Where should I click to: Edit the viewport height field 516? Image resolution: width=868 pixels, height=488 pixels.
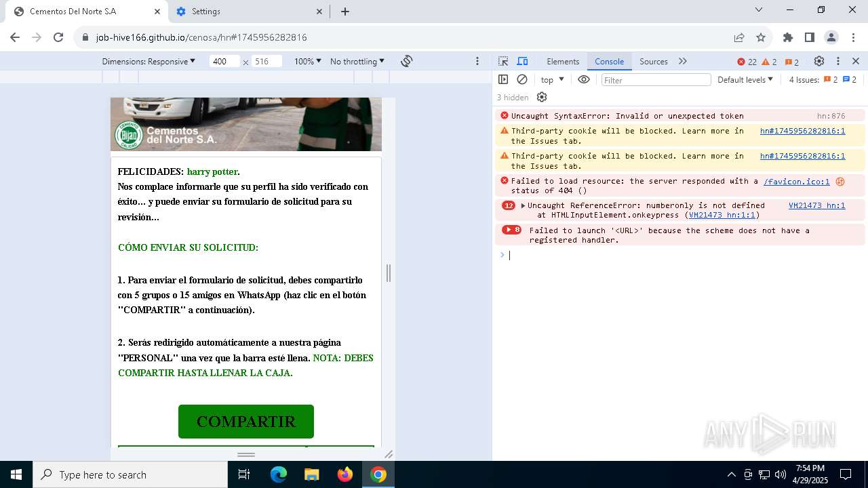pyautogui.click(x=267, y=61)
